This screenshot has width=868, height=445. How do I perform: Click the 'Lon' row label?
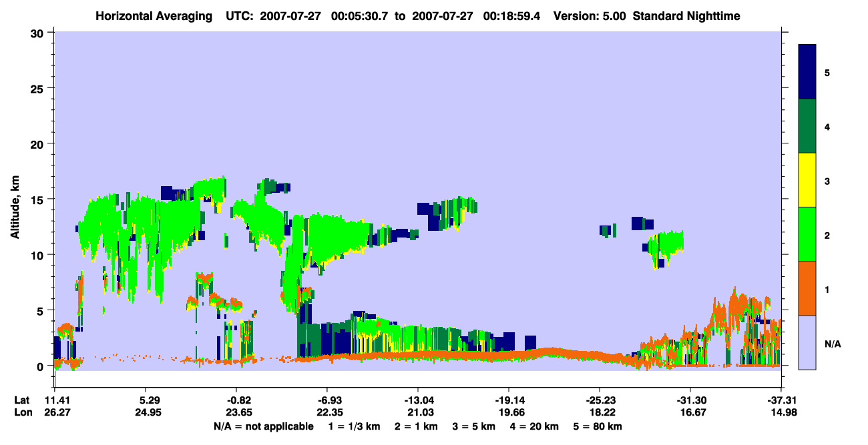coord(23,413)
